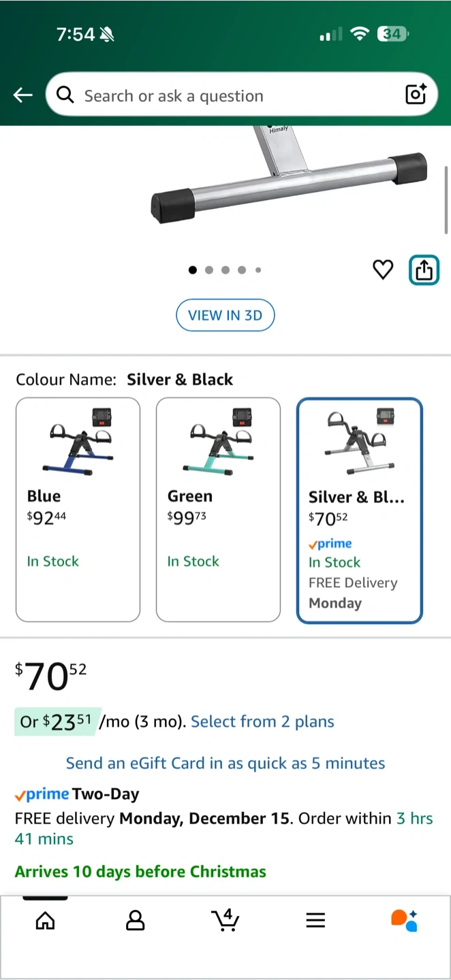The image size is (451, 980).
Task: Tap the share icon
Action: click(x=424, y=270)
